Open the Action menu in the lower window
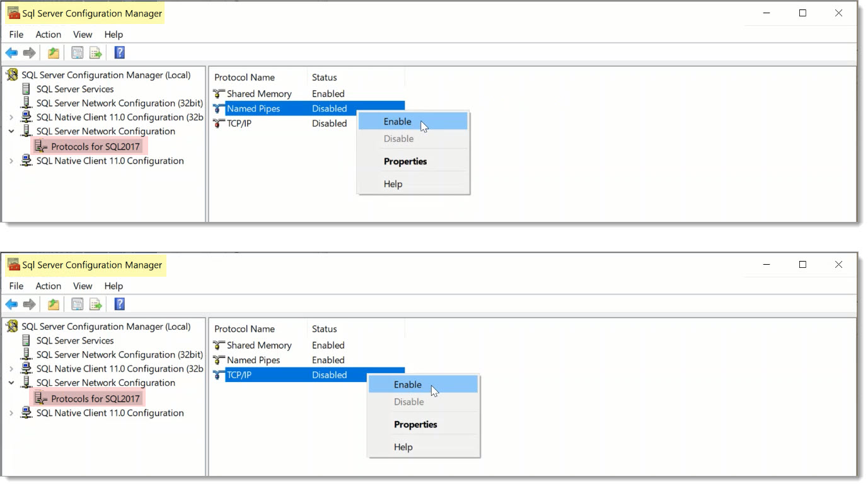 (x=49, y=286)
